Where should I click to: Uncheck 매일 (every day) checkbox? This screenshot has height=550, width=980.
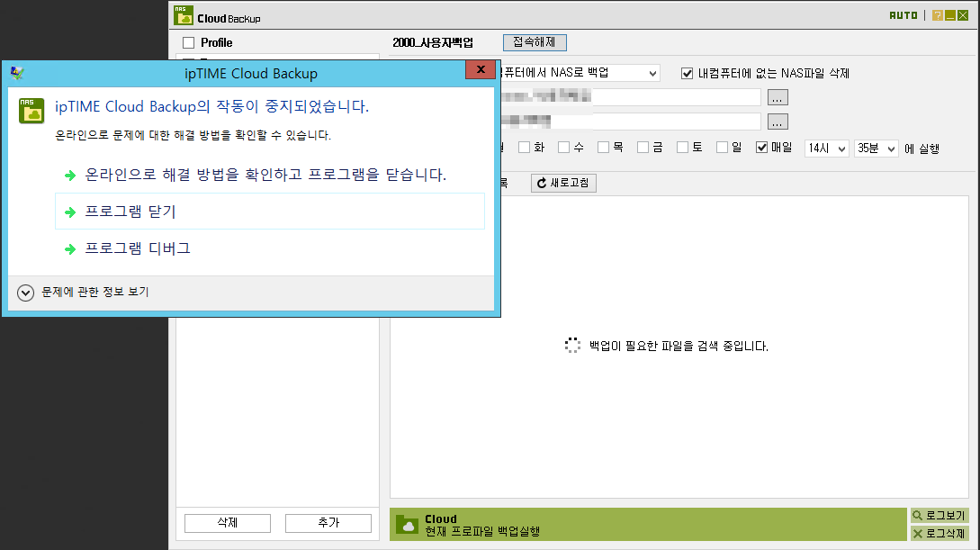point(761,148)
